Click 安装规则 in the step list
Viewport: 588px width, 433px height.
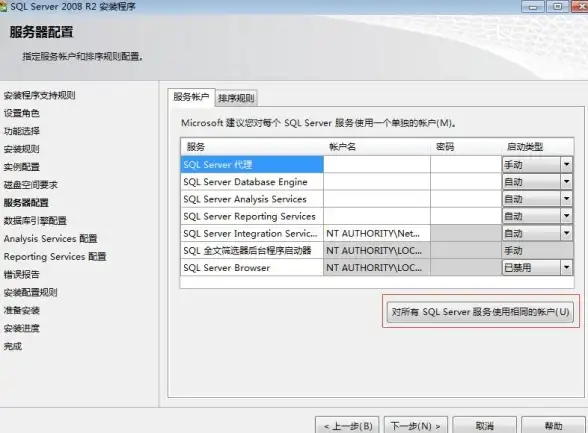21,149
